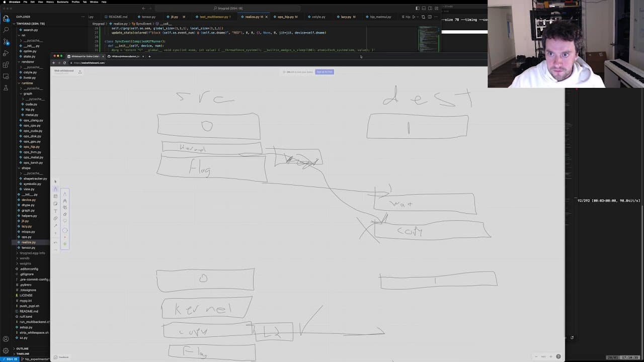Collapse the runtime folder in Explorer
Screen dimensions: 644x362
[28, 83]
